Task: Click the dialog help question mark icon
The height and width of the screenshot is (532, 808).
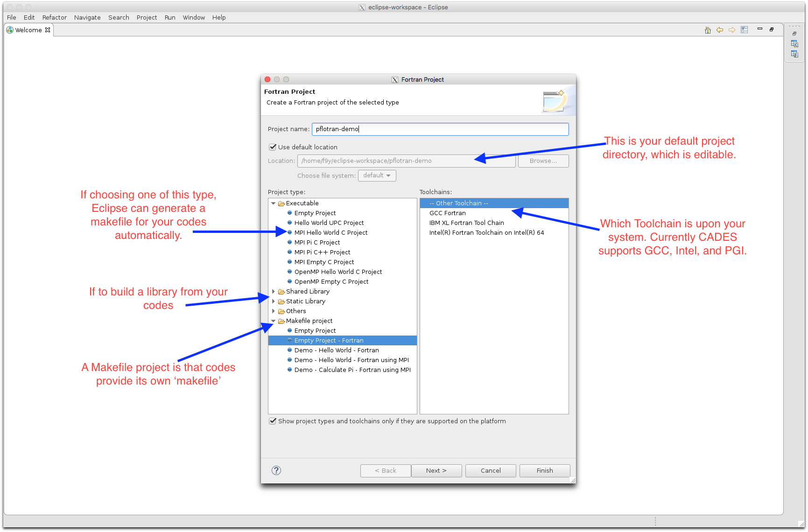Action: pyautogui.click(x=276, y=470)
